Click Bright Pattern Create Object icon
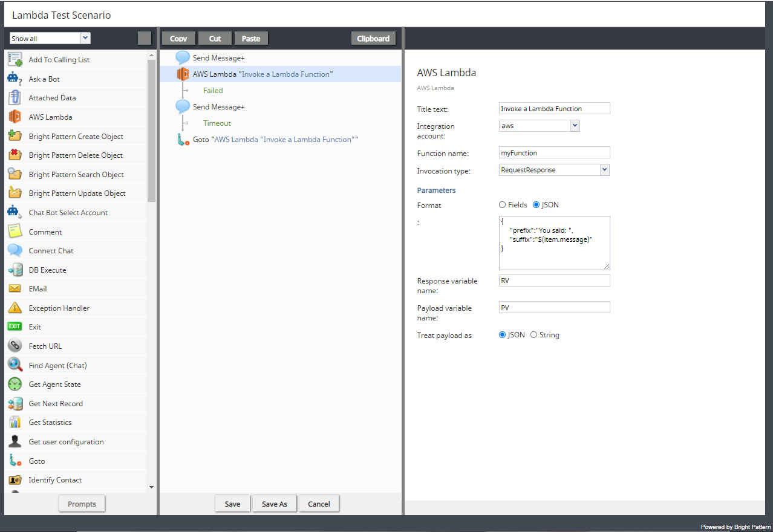This screenshot has width=773, height=532. (15, 136)
